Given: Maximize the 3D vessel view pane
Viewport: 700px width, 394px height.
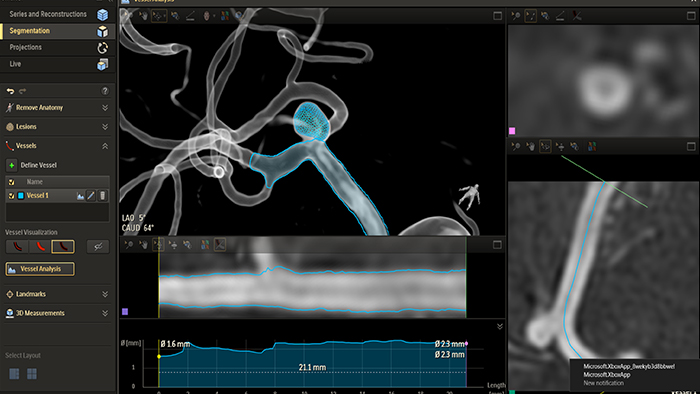Looking at the screenshot, I should point(497,16).
